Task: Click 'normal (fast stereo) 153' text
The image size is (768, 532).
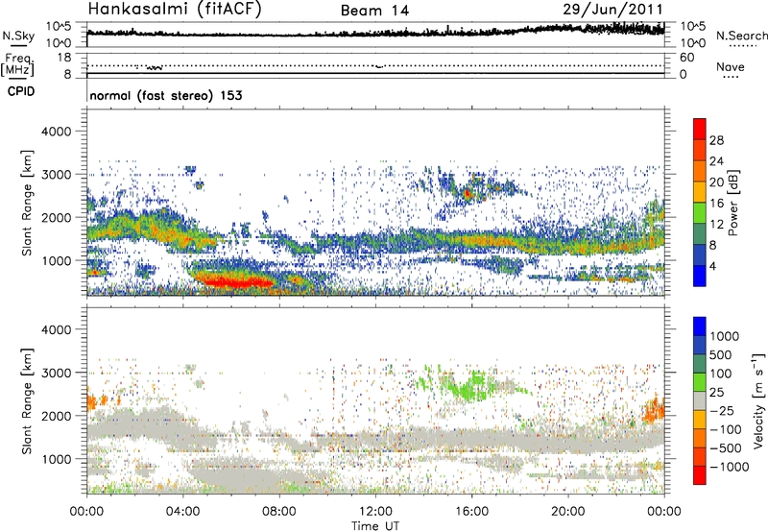Action: (x=166, y=95)
